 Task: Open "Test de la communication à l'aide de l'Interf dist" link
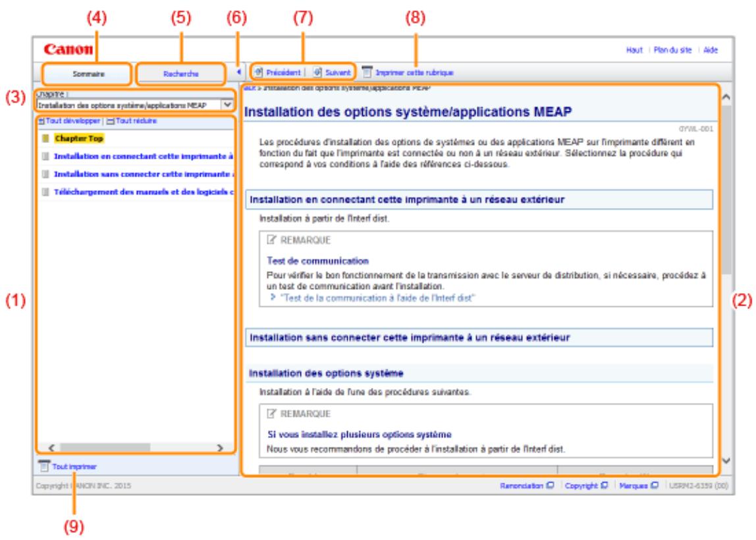377,298
